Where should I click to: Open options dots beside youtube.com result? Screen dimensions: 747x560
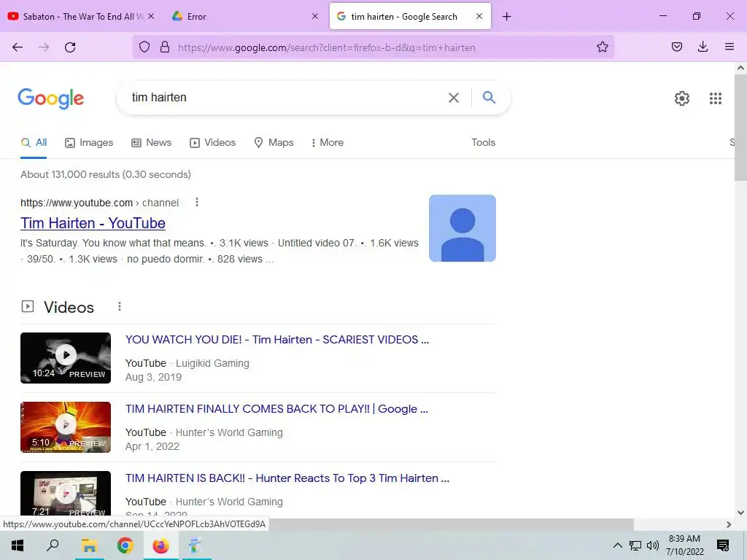(x=197, y=203)
